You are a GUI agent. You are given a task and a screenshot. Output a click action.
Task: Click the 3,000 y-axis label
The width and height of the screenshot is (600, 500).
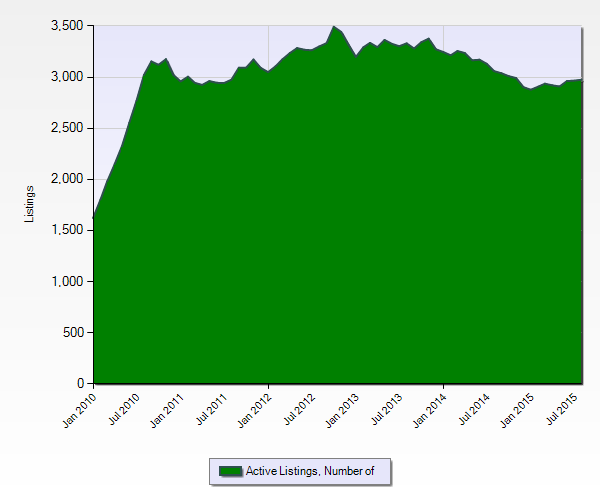tap(67, 77)
